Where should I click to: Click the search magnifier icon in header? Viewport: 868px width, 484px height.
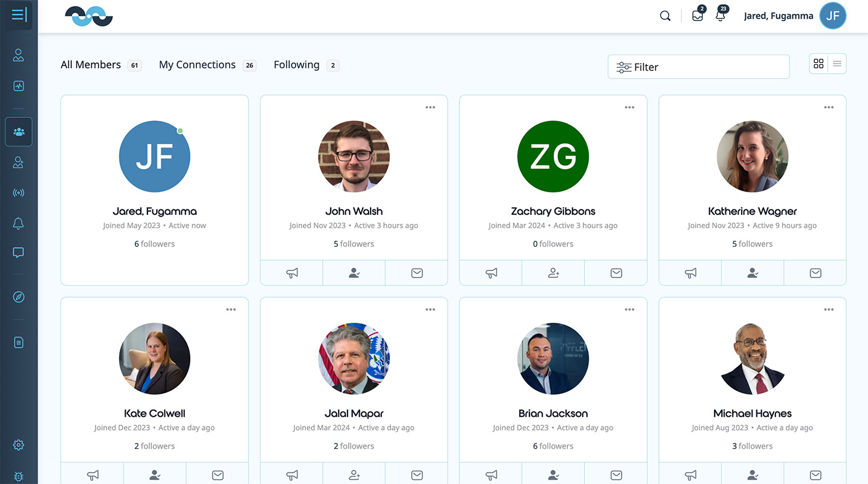tap(665, 16)
